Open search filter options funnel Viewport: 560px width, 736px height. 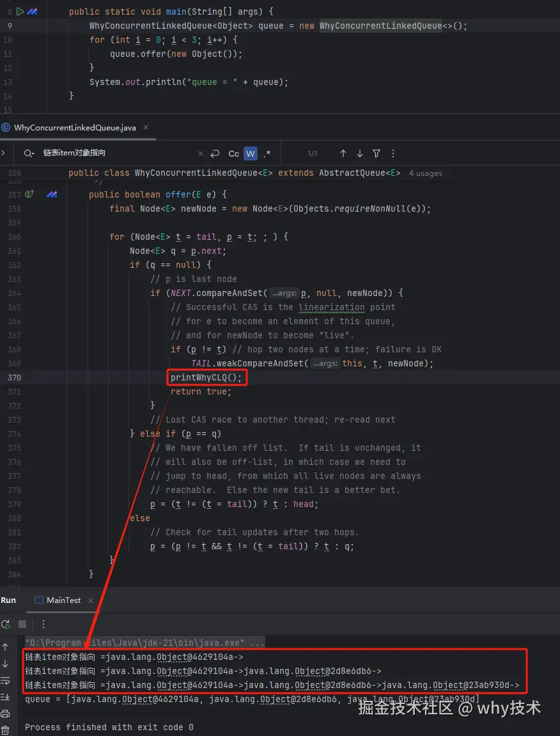(377, 153)
